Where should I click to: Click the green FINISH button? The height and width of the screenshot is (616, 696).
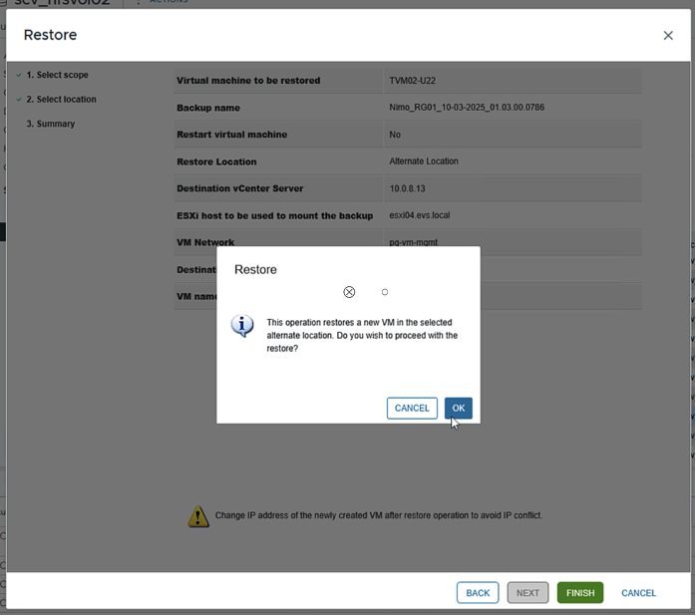point(580,593)
